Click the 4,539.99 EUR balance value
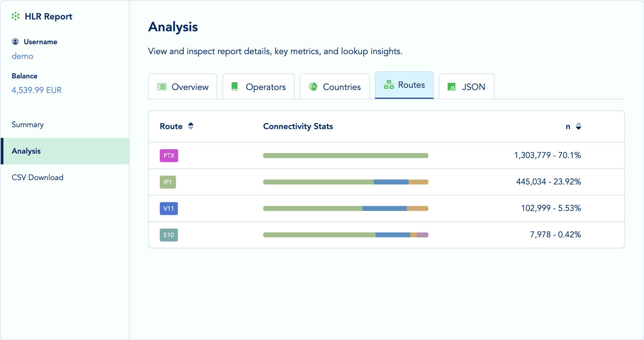Screen dimensions: 644x340 point(37,90)
